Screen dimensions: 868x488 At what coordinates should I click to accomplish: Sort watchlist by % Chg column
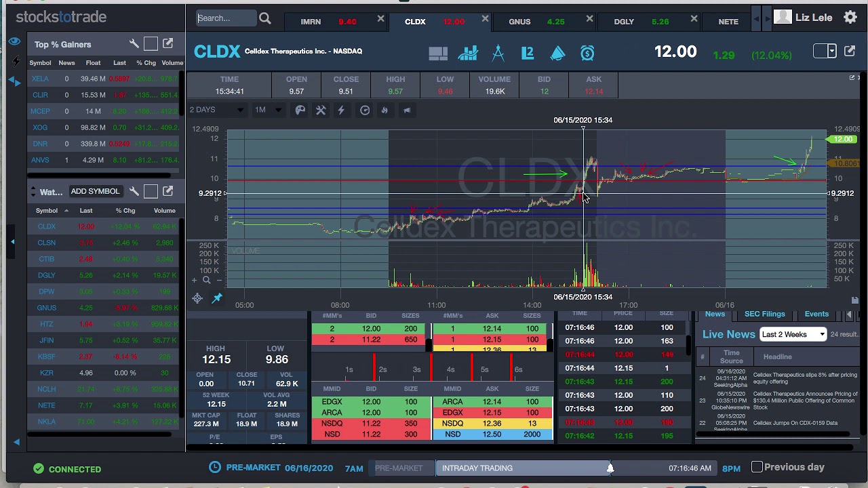[x=125, y=211]
